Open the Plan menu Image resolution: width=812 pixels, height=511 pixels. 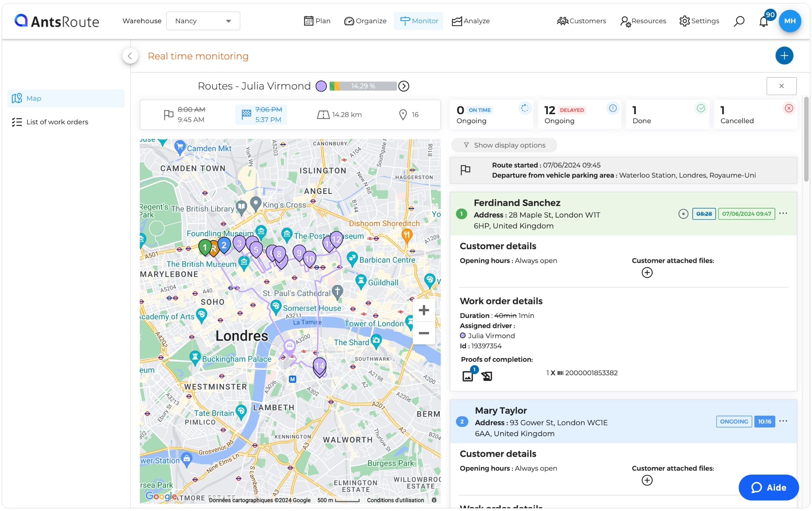tap(317, 21)
